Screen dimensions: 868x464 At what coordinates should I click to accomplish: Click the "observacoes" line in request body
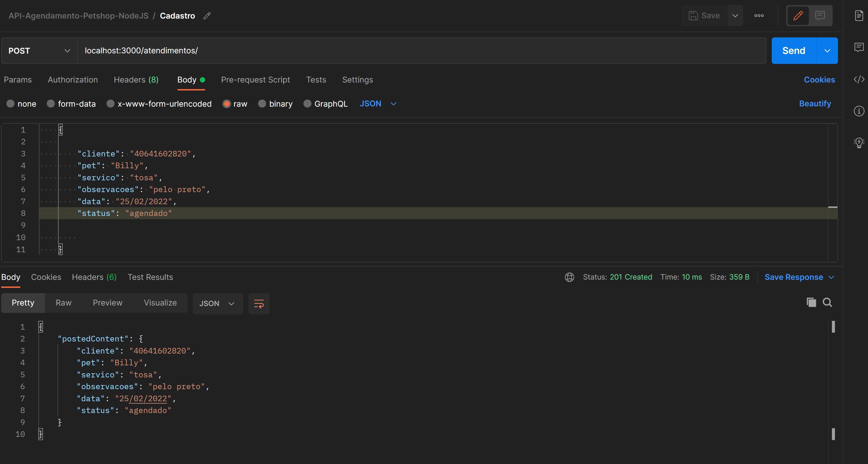(x=144, y=189)
